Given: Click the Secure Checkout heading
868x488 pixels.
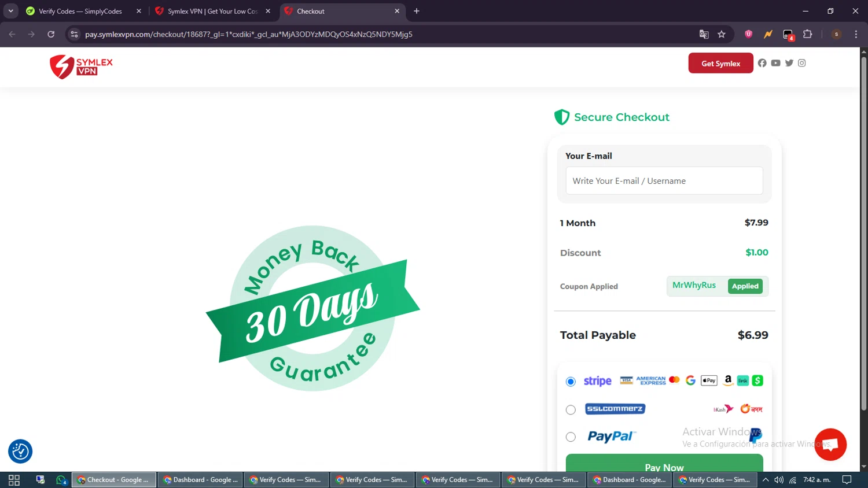Looking at the screenshot, I should pos(621,117).
